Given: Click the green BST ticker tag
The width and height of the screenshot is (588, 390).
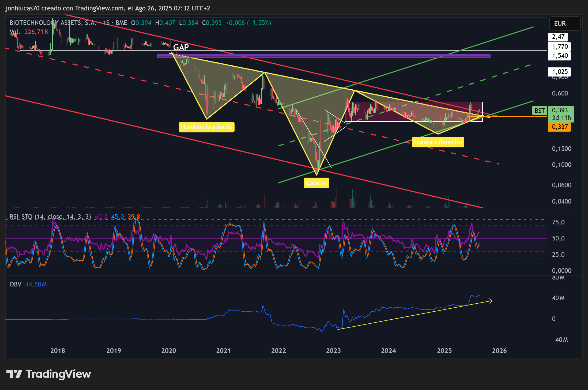Looking at the screenshot, I should (540, 111).
